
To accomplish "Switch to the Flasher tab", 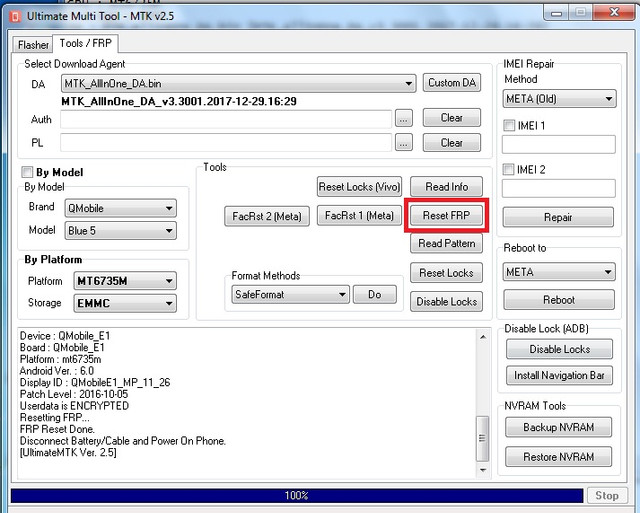I will 33,44.
